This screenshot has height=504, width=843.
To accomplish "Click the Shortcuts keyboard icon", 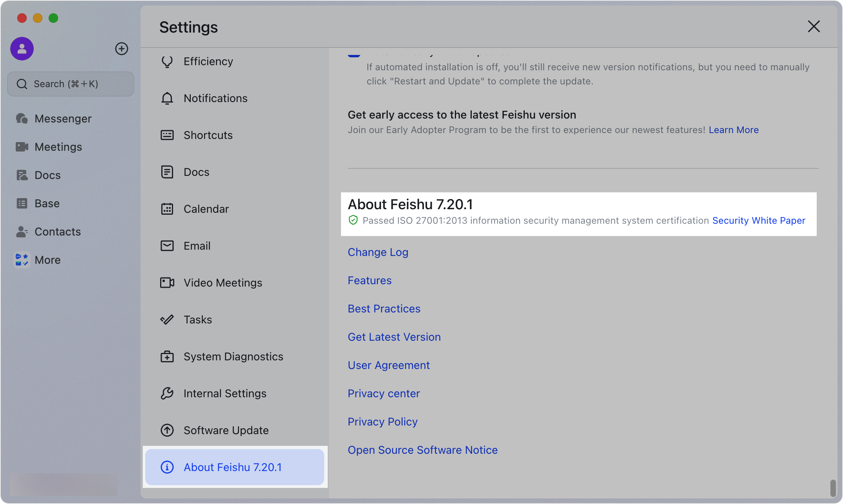I will (167, 135).
